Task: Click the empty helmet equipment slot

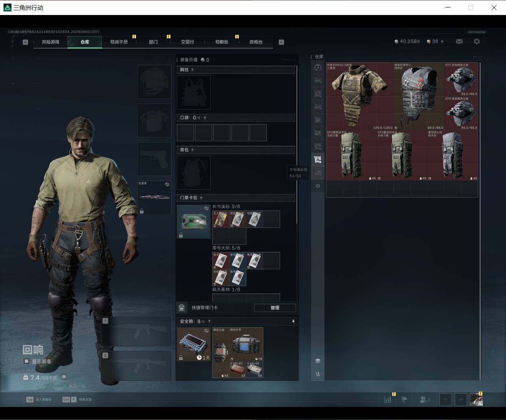Action: pos(154,82)
